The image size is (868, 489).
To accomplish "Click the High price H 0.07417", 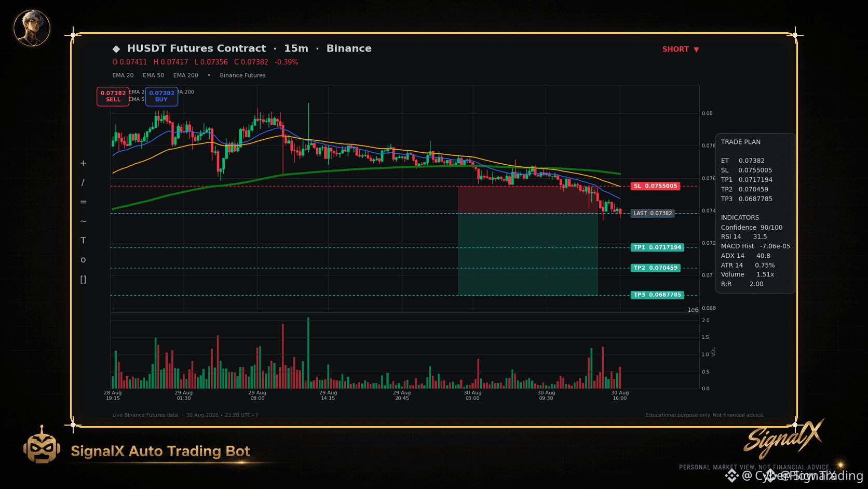I will [171, 62].
